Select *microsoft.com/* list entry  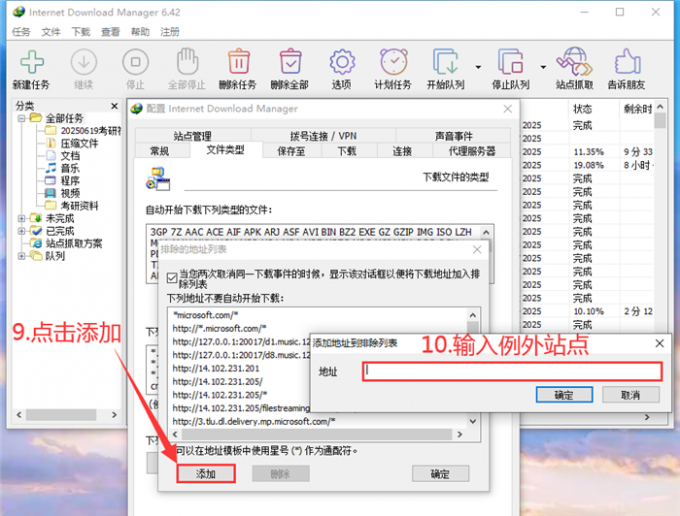pyautogui.click(x=206, y=315)
